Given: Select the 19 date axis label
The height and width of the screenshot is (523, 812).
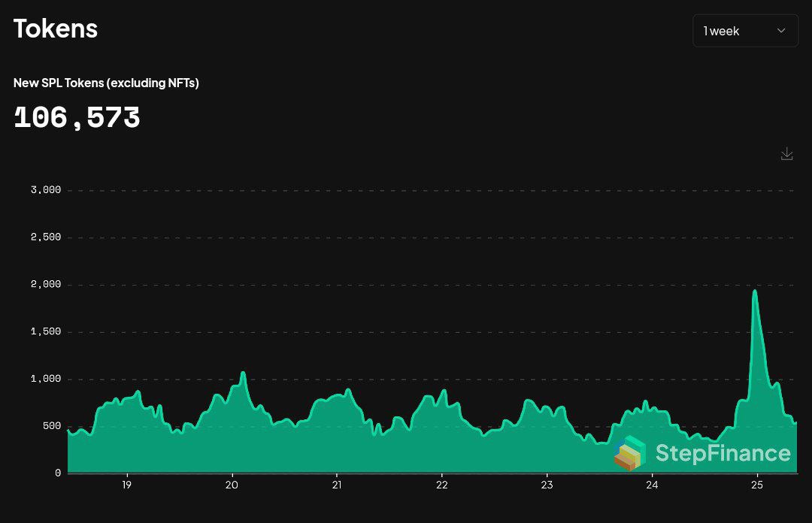Looking at the screenshot, I should [x=126, y=485].
